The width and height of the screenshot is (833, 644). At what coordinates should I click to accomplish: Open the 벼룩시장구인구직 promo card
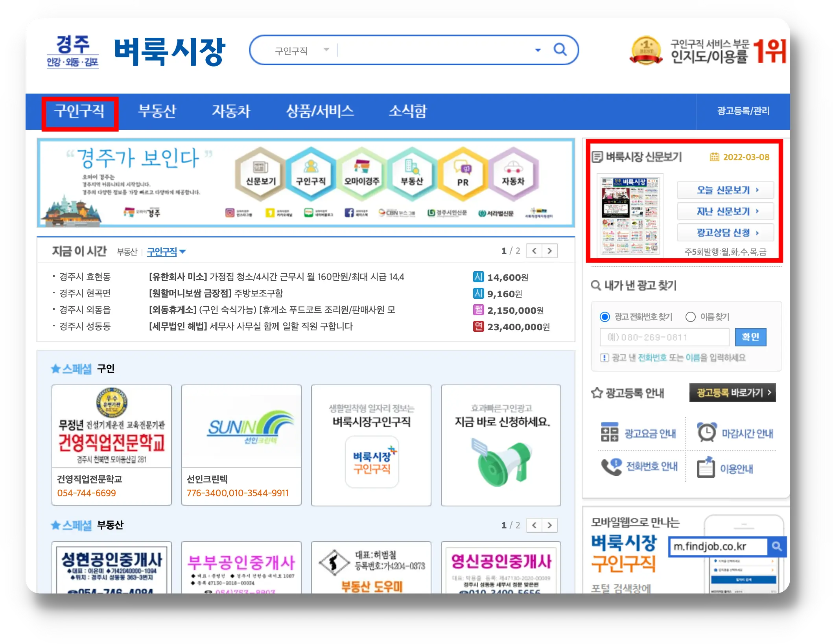tap(371, 445)
